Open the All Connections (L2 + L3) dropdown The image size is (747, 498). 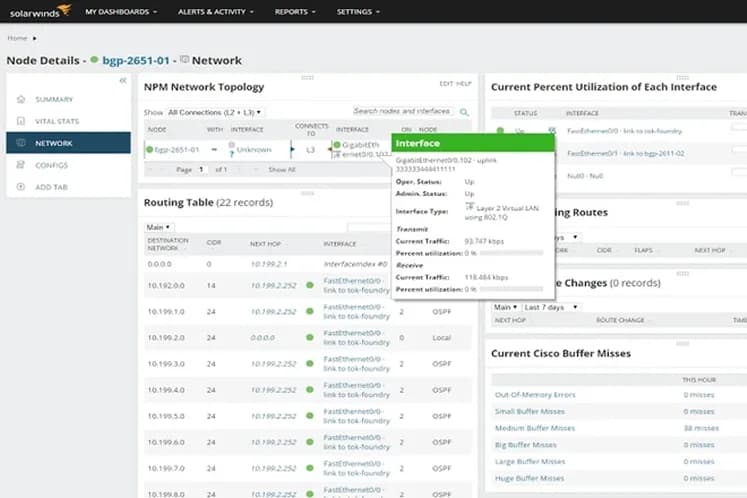214,112
